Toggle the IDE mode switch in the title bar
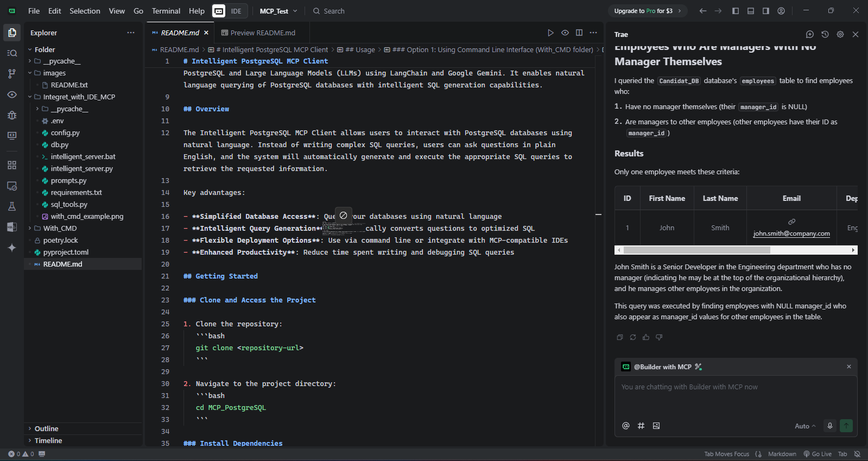The height and width of the screenshot is (461, 868). [x=229, y=11]
